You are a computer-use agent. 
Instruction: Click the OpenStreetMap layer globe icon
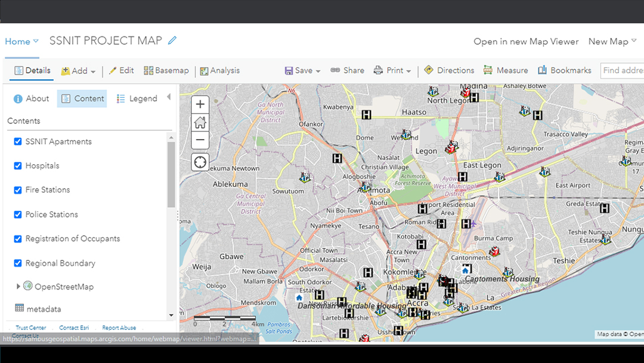27,285
